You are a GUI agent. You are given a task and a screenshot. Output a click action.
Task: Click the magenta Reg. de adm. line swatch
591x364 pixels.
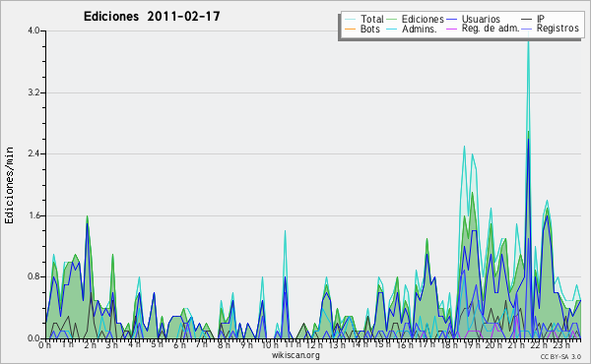[451, 29]
